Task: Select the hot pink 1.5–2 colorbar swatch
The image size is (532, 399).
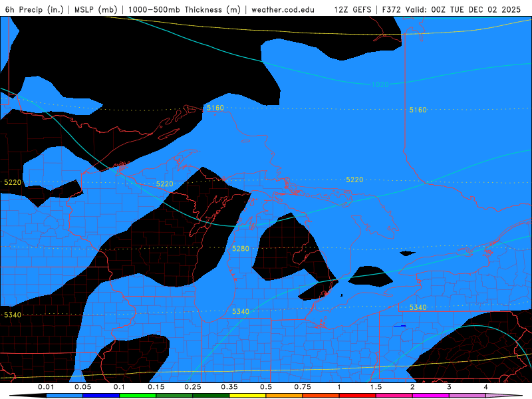Action: (394, 396)
